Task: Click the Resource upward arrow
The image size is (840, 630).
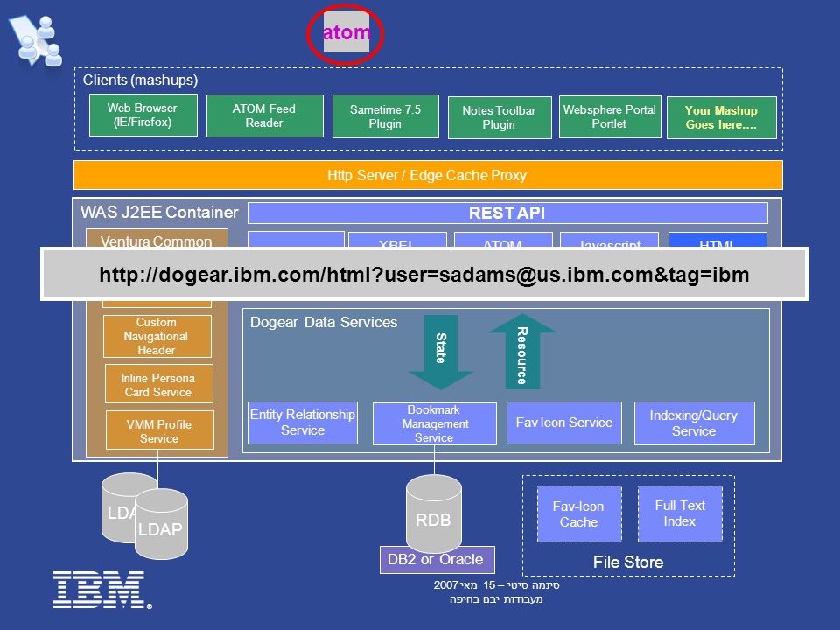Action: 522,352
